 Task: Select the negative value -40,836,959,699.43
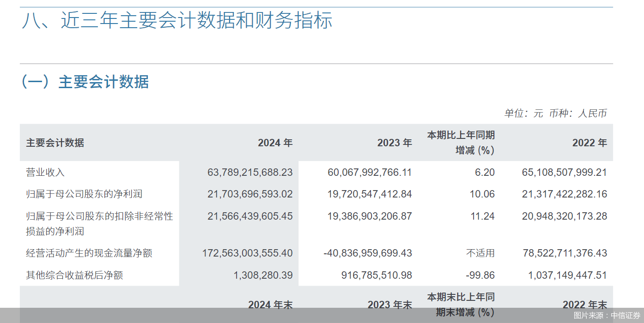tap(368, 253)
